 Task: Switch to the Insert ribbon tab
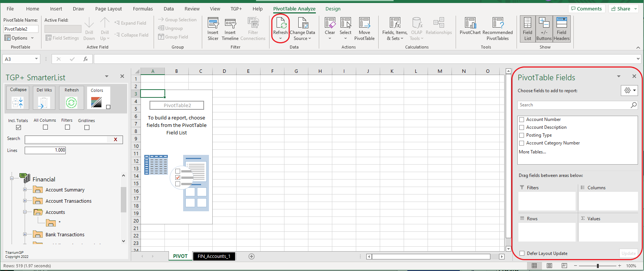pyautogui.click(x=56, y=9)
